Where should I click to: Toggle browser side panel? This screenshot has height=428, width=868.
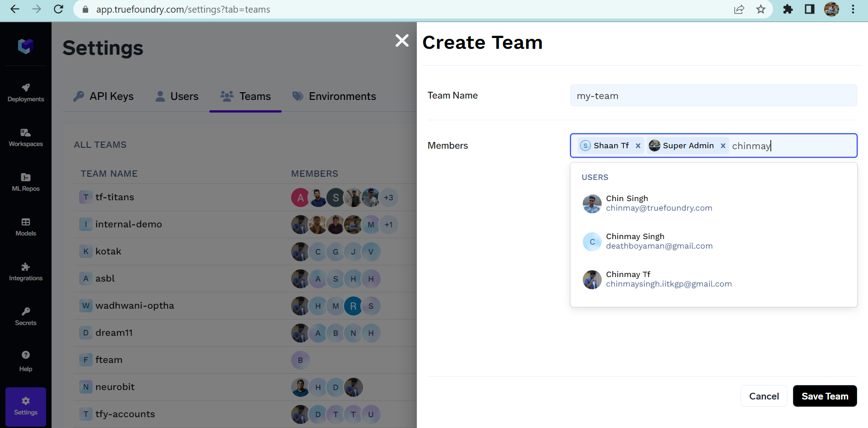point(810,9)
